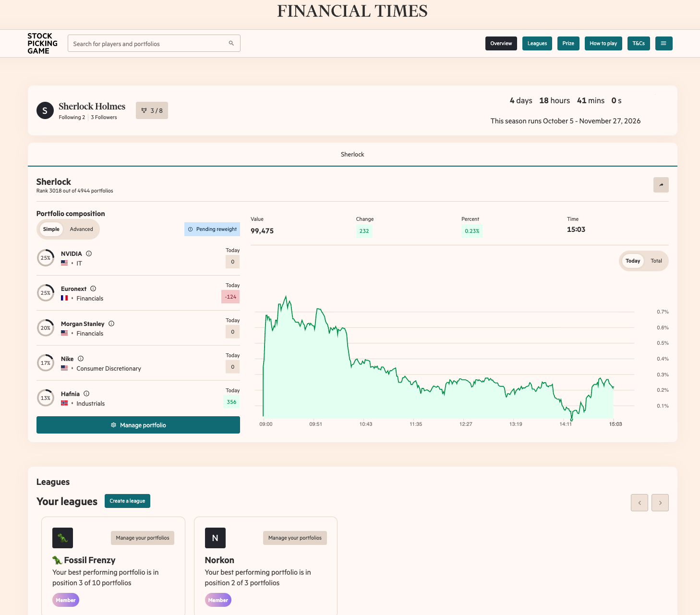Click the NVIDIA 25% allocation ring
This screenshot has height=615, width=700.
pyautogui.click(x=46, y=258)
